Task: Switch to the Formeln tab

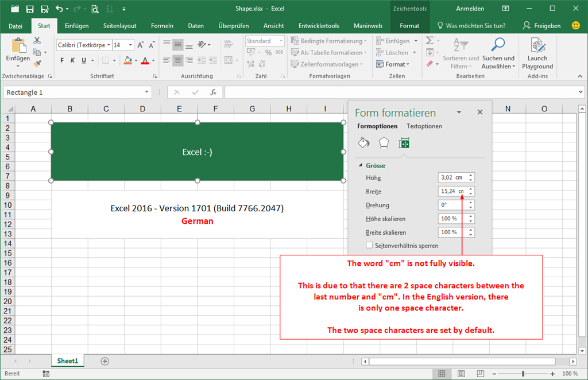Action: tap(162, 26)
